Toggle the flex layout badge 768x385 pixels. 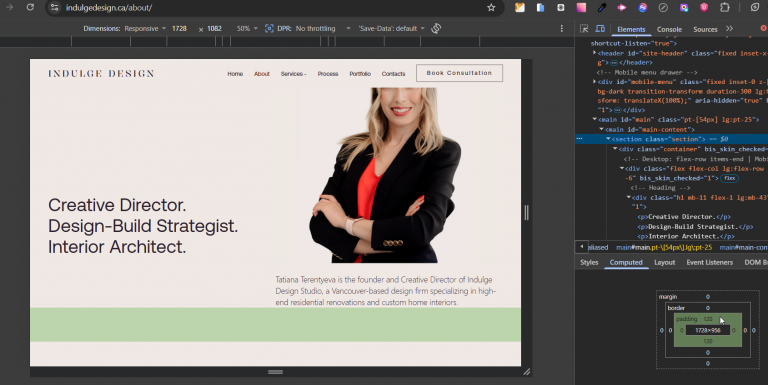729,178
